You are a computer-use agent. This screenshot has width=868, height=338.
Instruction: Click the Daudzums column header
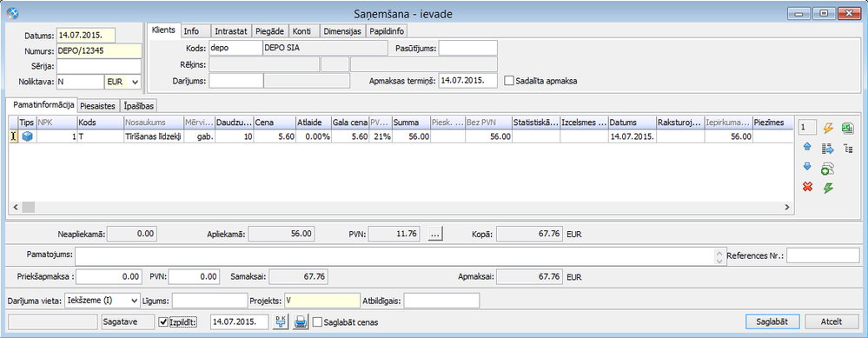point(234,122)
